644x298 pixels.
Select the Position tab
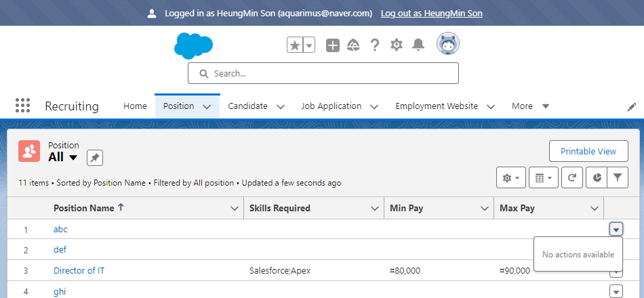[179, 106]
